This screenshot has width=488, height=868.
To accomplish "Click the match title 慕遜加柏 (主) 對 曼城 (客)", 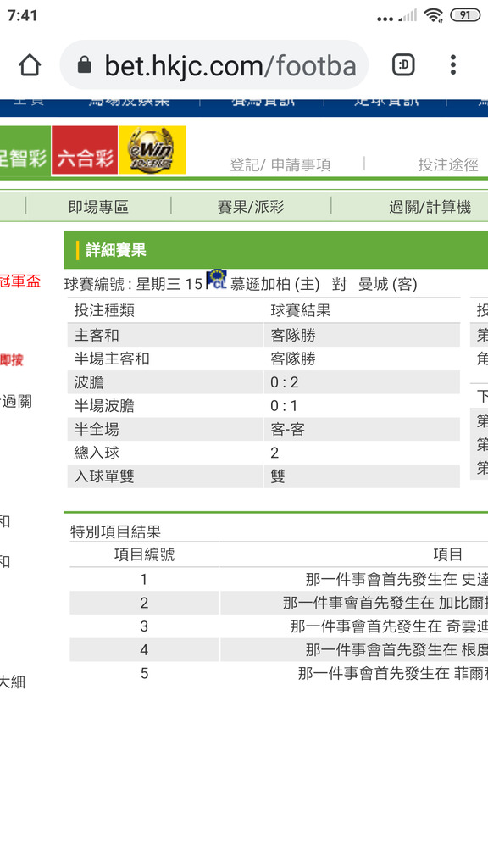I will (324, 285).
